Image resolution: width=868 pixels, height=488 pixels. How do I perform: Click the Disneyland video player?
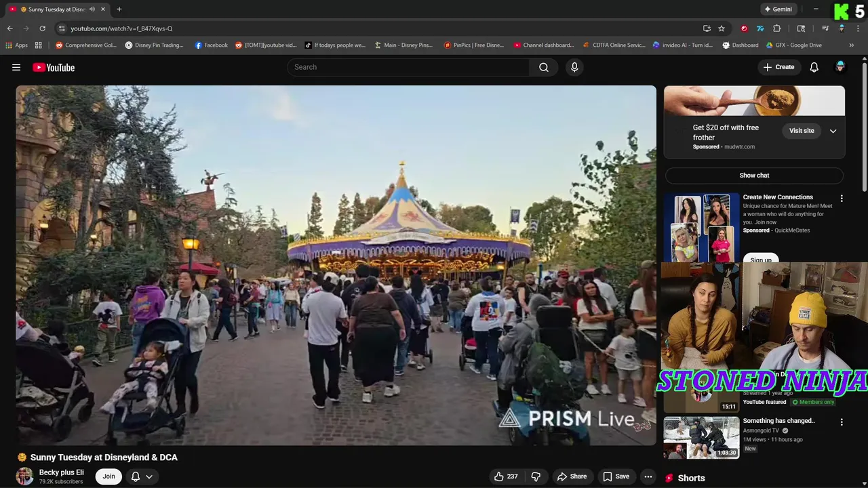tap(336, 265)
